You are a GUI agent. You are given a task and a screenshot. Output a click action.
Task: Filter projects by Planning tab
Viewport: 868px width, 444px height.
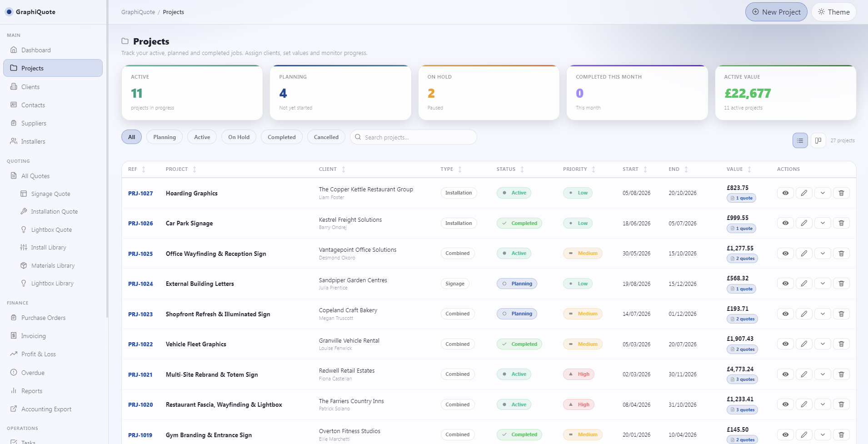coord(165,137)
